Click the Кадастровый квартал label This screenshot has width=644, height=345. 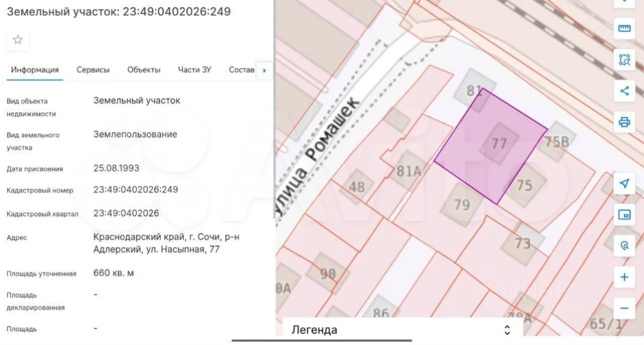pos(42,214)
